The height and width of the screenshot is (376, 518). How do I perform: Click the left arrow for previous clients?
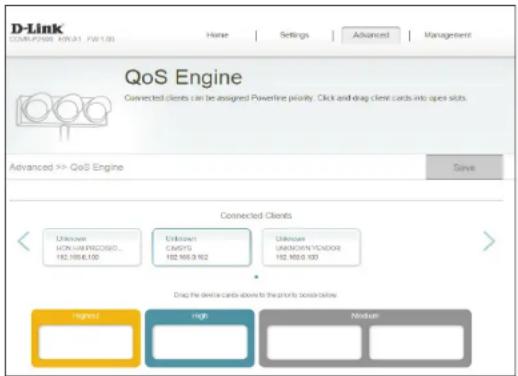[24, 241]
